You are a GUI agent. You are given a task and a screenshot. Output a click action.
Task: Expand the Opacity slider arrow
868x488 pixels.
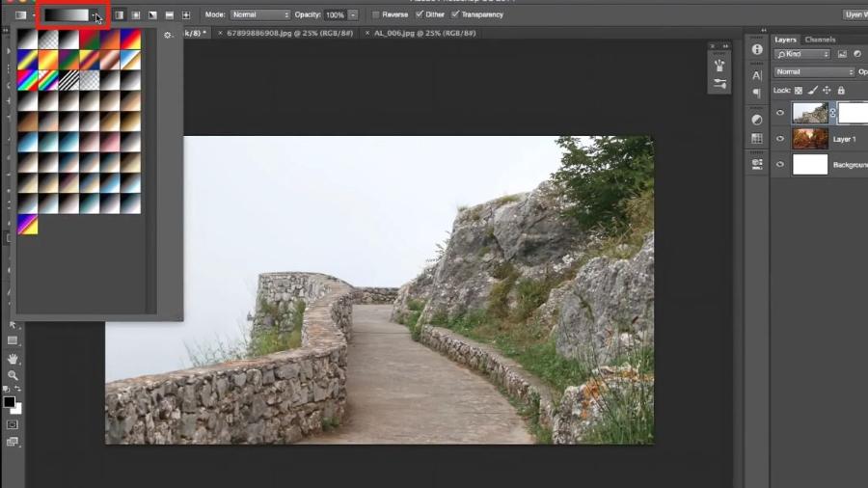(x=353, y=15)
